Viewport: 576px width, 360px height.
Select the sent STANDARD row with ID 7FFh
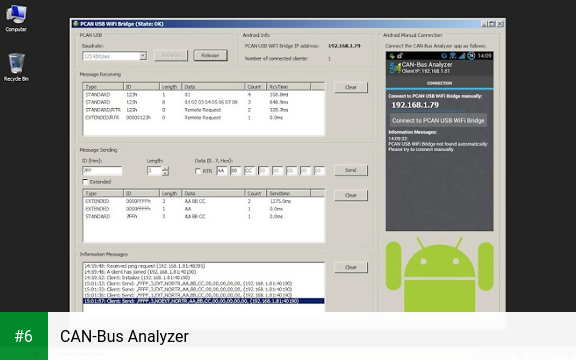point(204,216)
